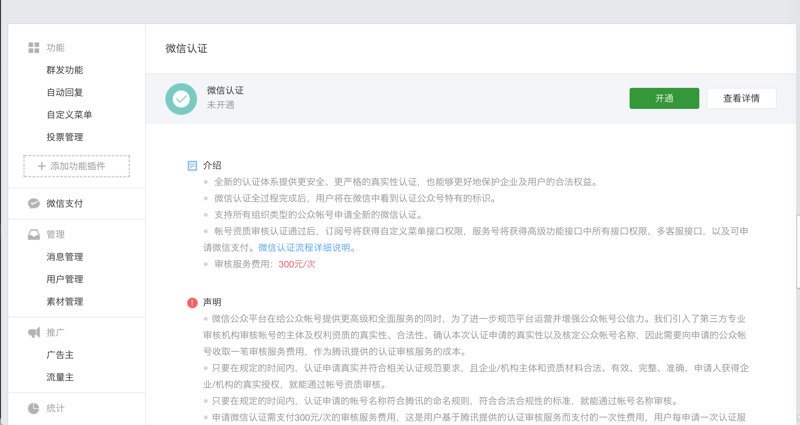Go to 自定义菜单 sidebar item

pos(69,115)
